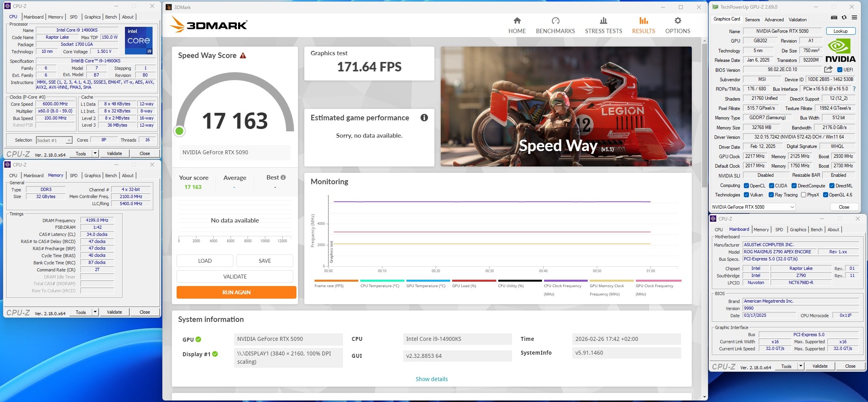Toggle the UEFI checkbox in GPU-Z
The width and height of the screenshot is (868, 402).
pos(840,70)
